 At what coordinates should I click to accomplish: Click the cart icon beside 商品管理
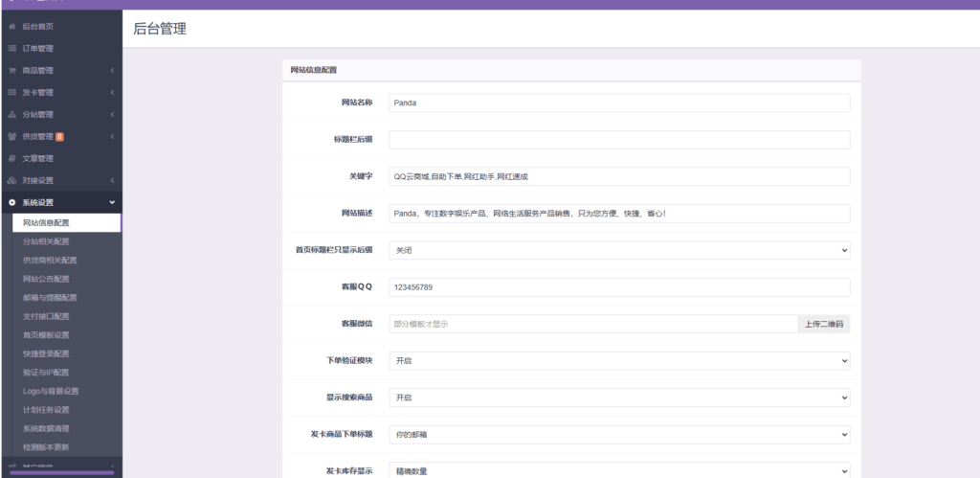[11, 71]
